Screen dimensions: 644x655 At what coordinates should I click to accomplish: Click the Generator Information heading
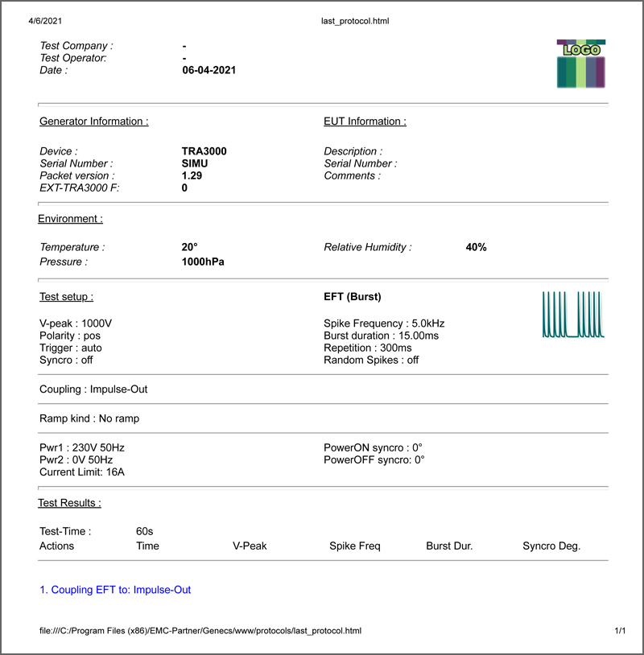point(93,122)
